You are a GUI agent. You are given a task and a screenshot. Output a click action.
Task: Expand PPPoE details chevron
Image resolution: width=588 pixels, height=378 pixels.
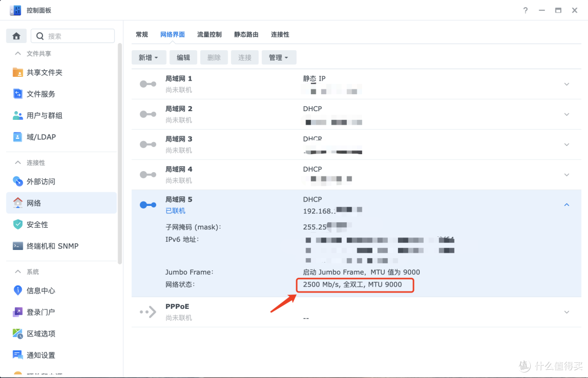[567, 312]
